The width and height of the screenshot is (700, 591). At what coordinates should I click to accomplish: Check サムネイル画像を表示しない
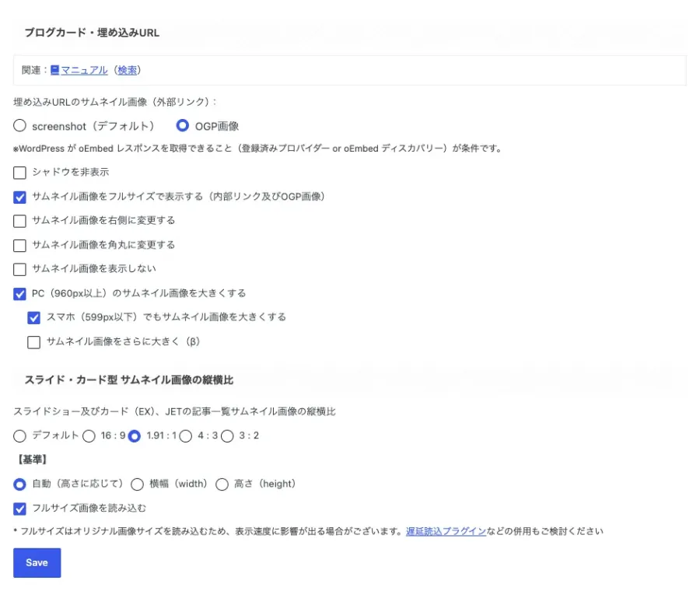(19, 269)
